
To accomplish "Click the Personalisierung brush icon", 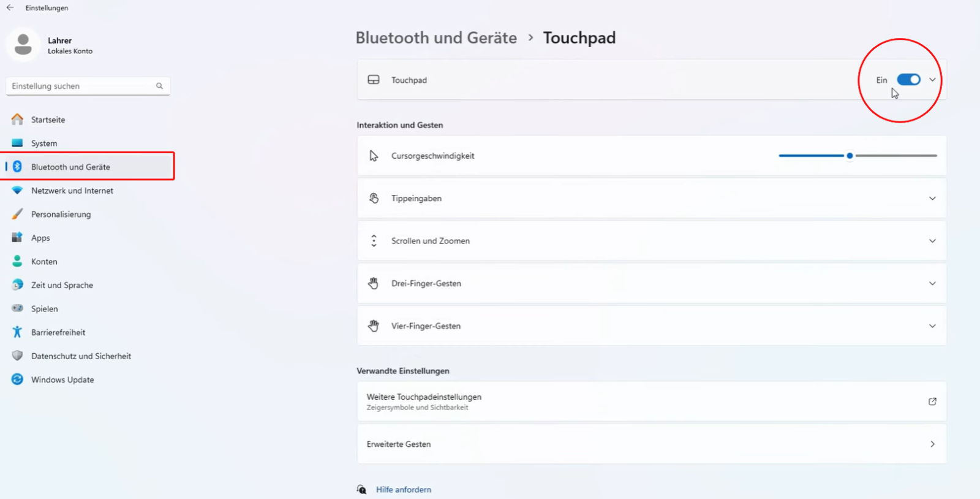I will [x=17, y=214].
